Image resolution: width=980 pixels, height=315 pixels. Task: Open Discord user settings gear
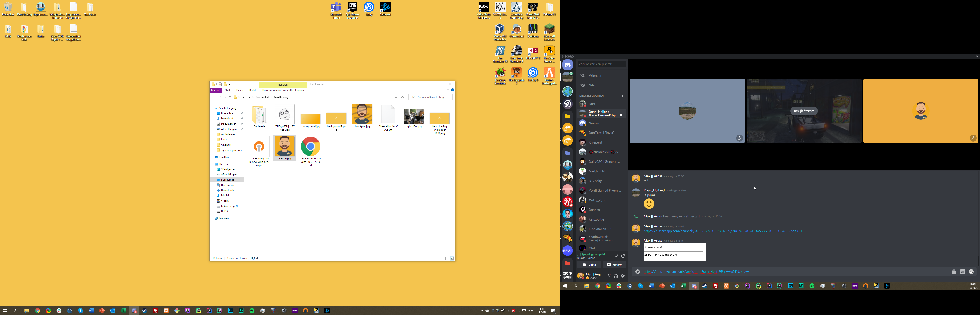coord(623,276)
